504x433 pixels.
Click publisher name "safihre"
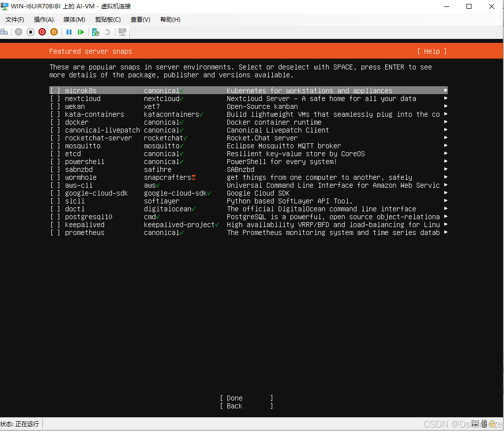(157, 169)
